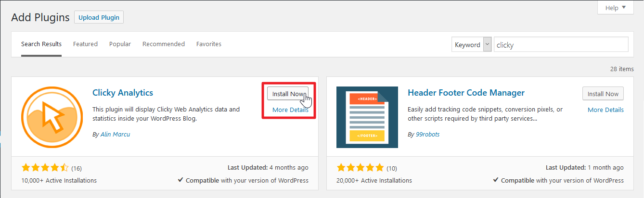The width and height of the screenshot is (644, 198).
Task: Click the Clicky Analytics description text
Action: point(166,113)
